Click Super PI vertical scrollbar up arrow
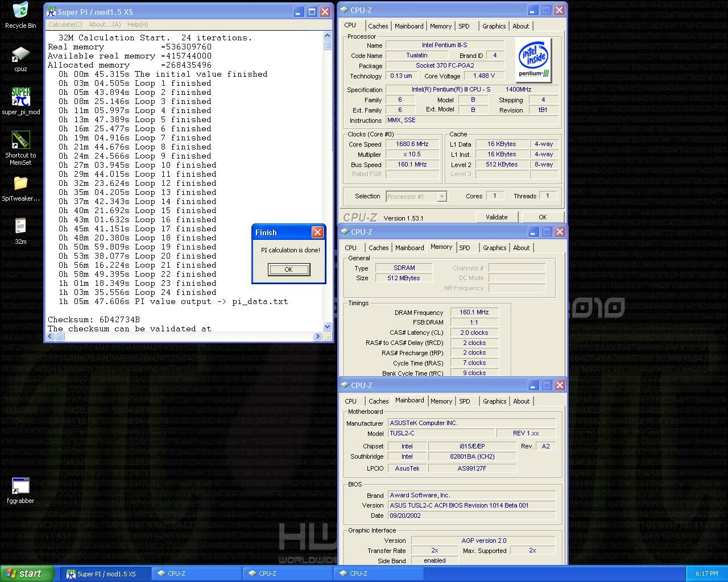 (x=328, y=36)
